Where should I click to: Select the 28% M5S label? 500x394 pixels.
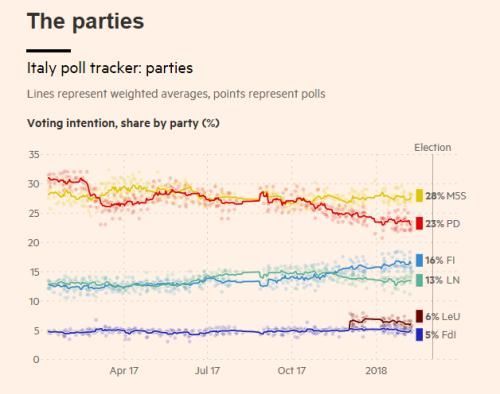pyautogui.click(x=446, y=196)
